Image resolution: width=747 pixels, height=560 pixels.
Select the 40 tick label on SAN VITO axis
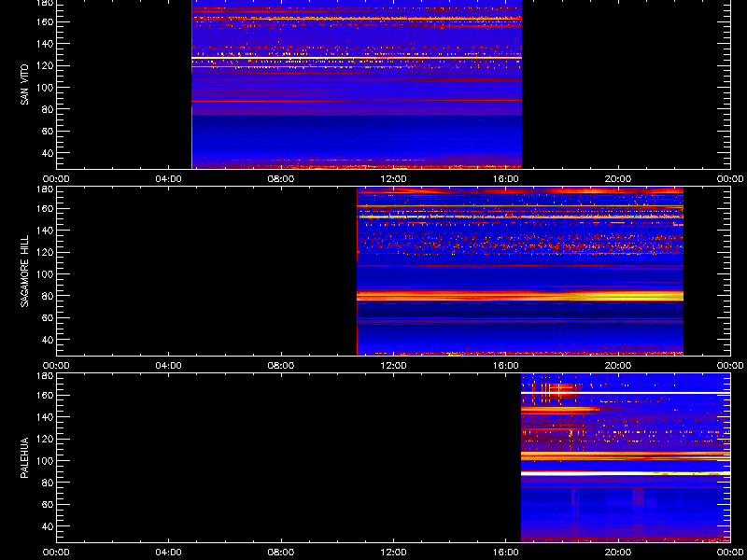pos(49,153)
